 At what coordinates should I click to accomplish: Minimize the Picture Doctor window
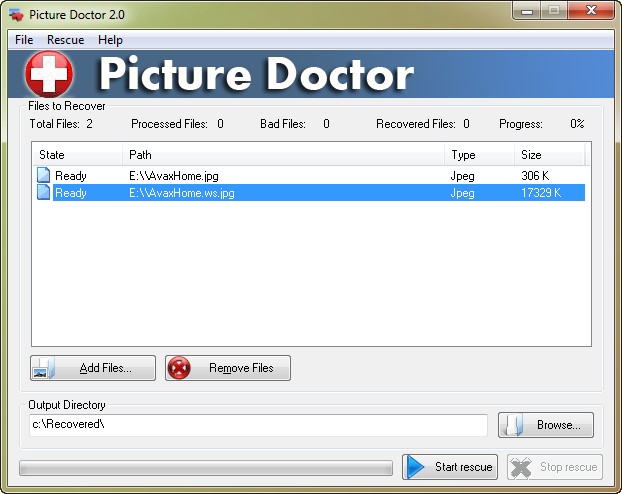point(527,11)
